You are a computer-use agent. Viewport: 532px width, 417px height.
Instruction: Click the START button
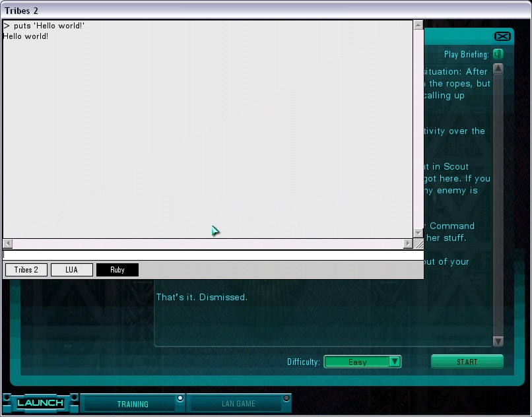pos(467,362)
